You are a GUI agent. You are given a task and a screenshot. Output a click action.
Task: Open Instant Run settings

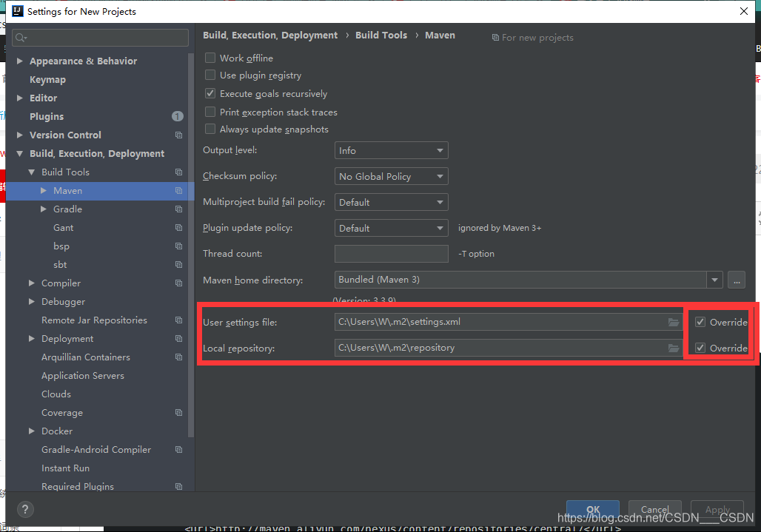point(66,468)
